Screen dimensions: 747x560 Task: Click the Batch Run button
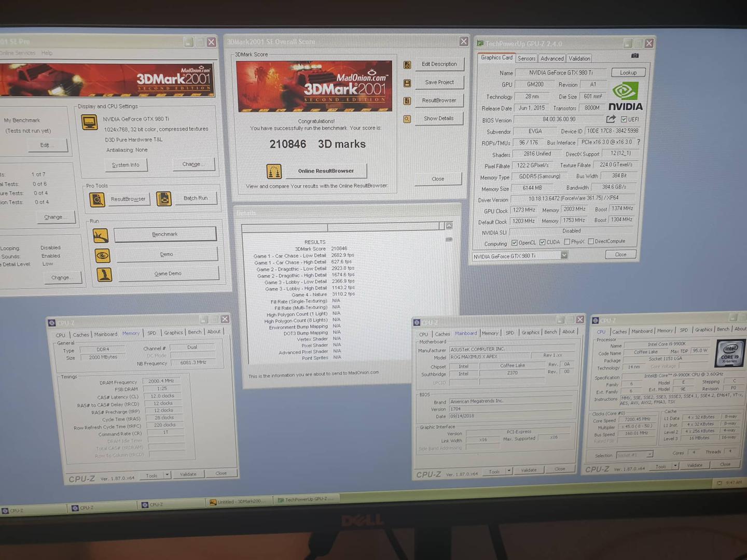(196, 198)
